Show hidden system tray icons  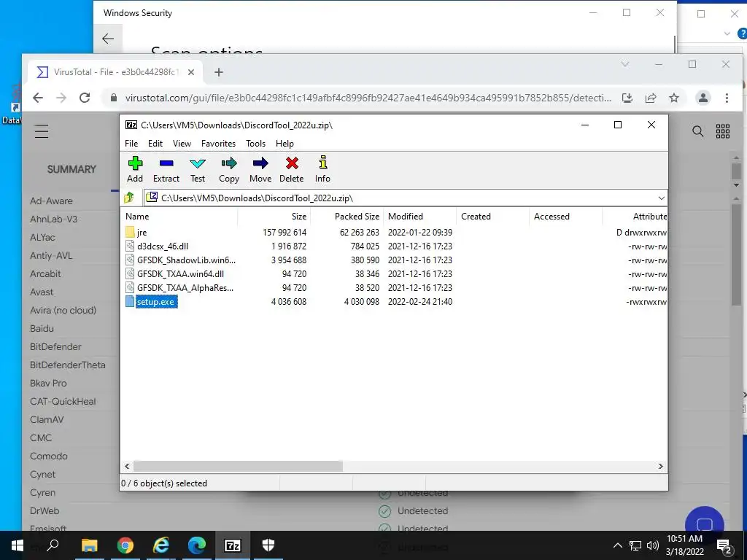(617, 545)
